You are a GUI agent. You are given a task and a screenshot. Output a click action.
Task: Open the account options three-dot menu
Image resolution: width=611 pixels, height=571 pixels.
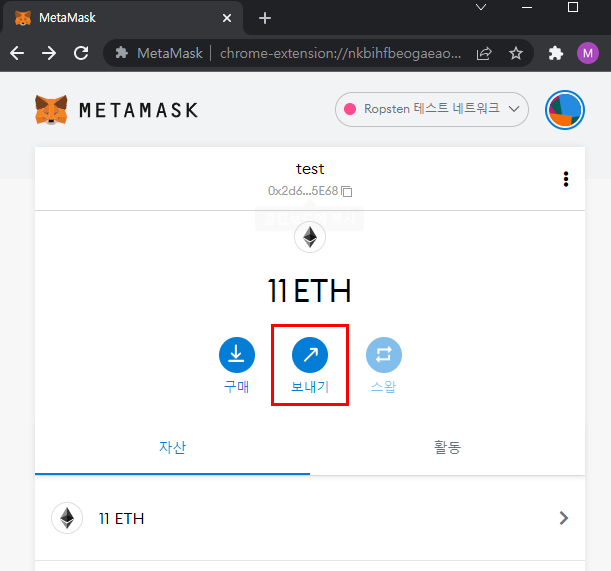[x=566, y=179]
